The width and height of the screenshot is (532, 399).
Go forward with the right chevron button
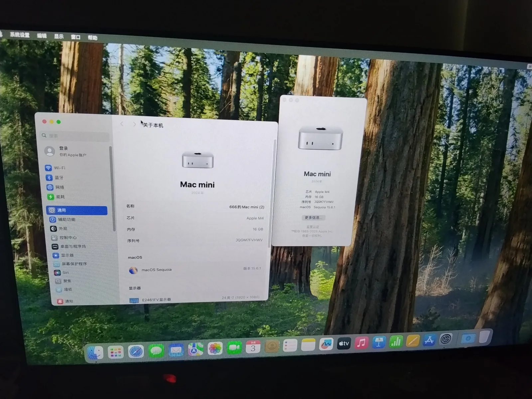134,124
